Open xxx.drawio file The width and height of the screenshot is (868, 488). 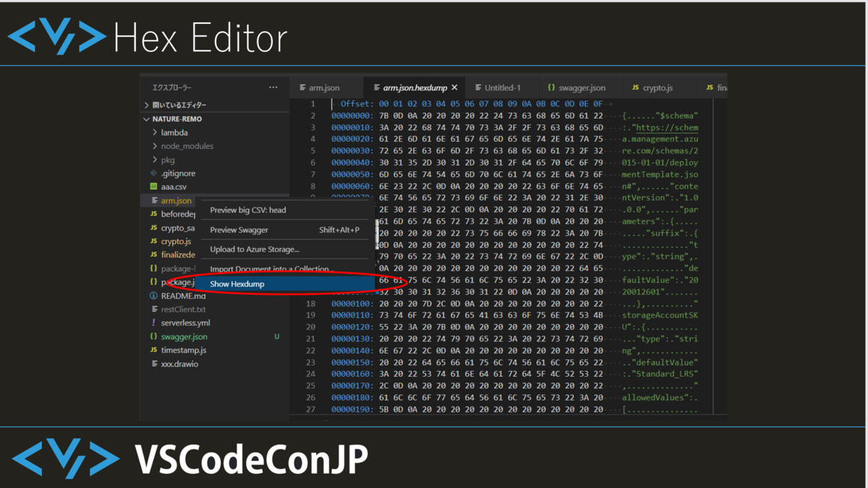coord(179,364)
